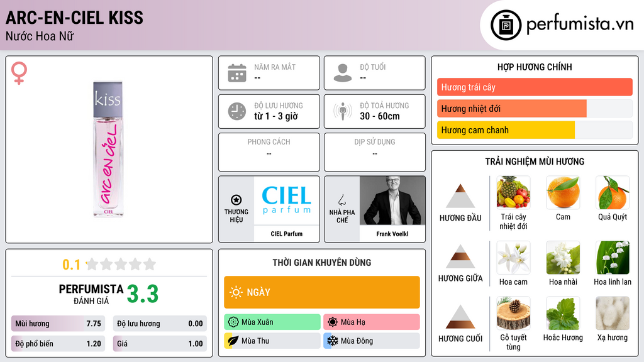Screen dimensions: 644x362
Task: Click the Hương nhiệt đới accord bar
Action: 535,108
